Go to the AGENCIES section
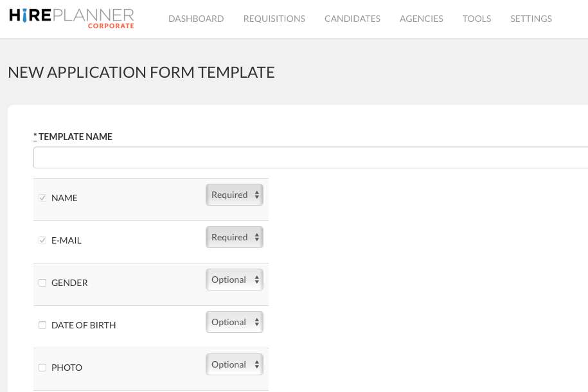The image size is (588, 392). coord(421,19)
